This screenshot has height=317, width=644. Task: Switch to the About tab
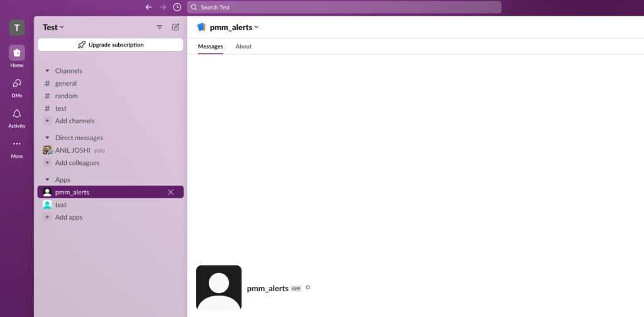point(243,47)
